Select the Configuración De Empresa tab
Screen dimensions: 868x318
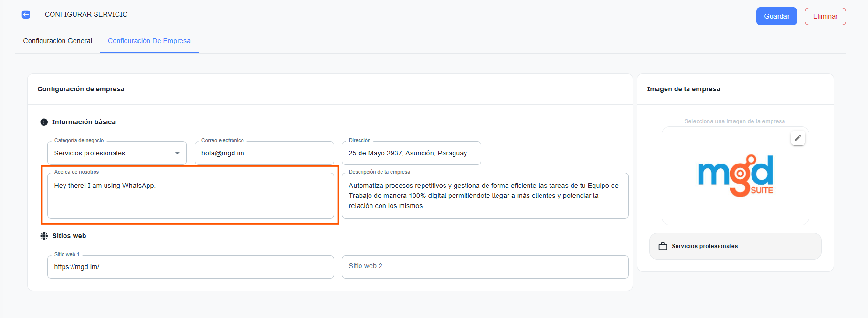click(149, 41)
